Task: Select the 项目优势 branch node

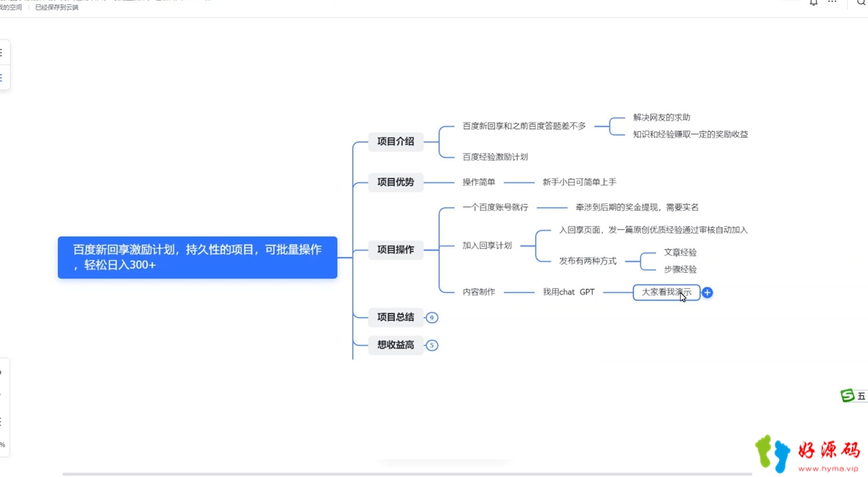Action: (396, 182)
